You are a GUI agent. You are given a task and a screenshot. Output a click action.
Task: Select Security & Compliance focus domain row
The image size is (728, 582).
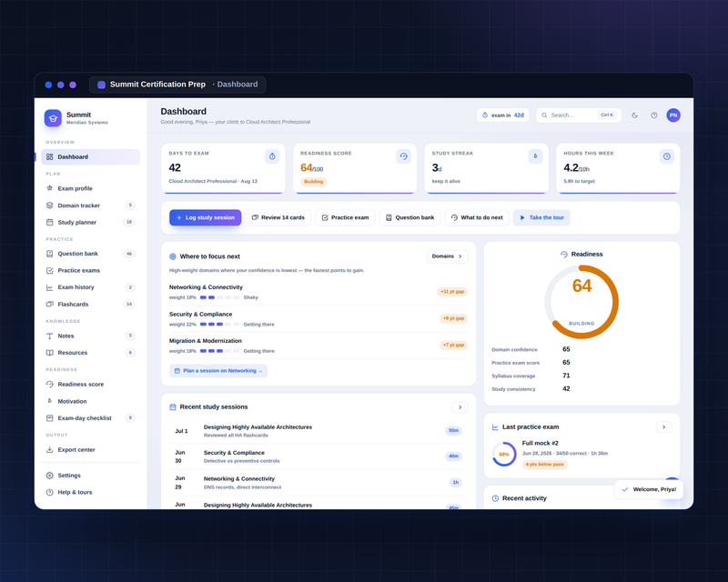[318, 319]
